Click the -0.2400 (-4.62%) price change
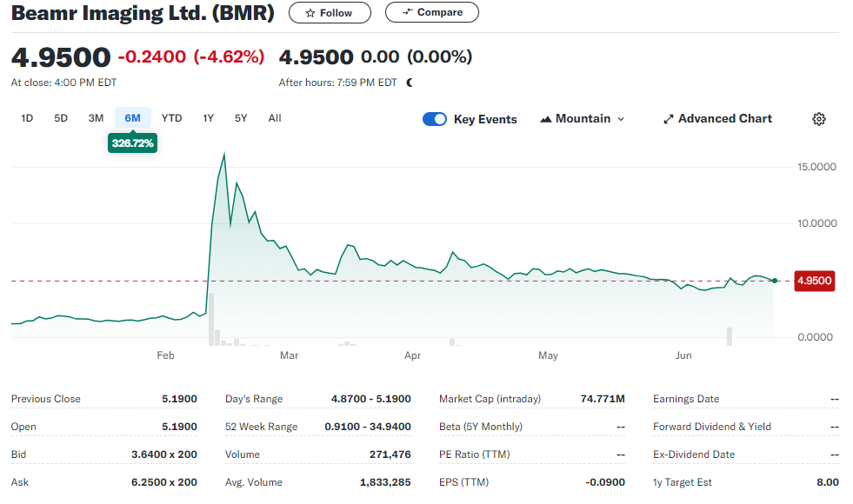853x504 pixels. coord(191,56)
